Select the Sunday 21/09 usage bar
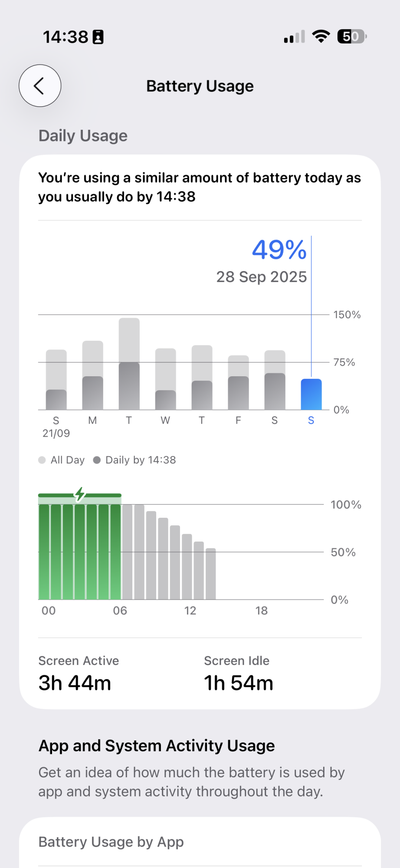The image size is (400, 868). click(x=56, y=380)
